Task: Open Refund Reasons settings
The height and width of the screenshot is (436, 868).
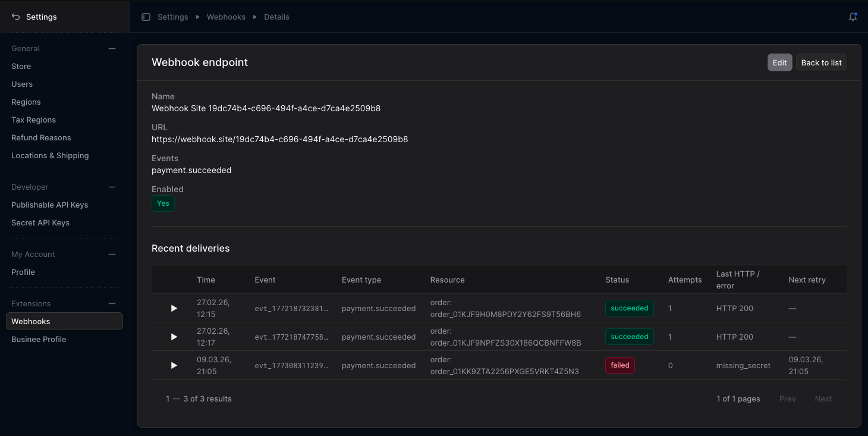Action: 40,137
